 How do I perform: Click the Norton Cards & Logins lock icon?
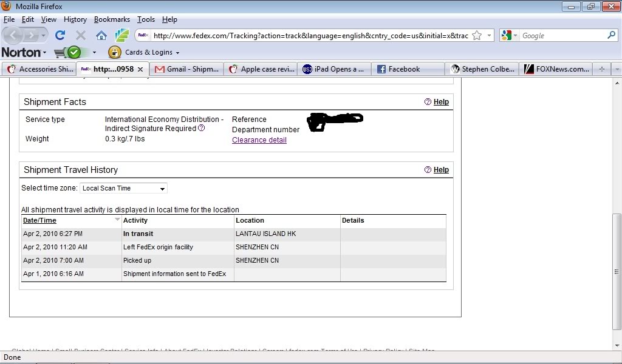(115, 52)
